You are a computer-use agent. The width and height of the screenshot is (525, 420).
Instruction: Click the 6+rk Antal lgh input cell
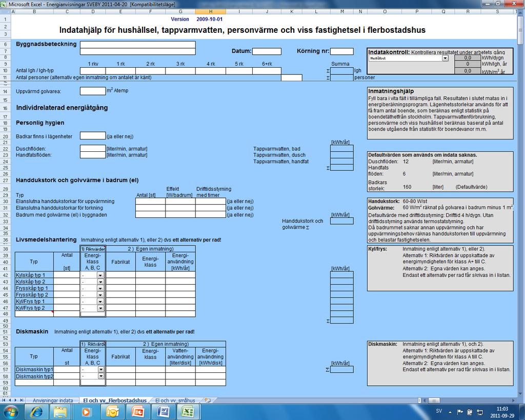coord(267,71)
